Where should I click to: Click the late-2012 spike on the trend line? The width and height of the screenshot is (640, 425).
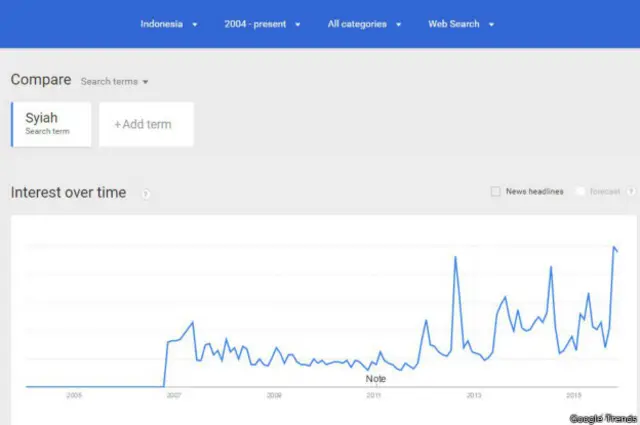(455, 258)
